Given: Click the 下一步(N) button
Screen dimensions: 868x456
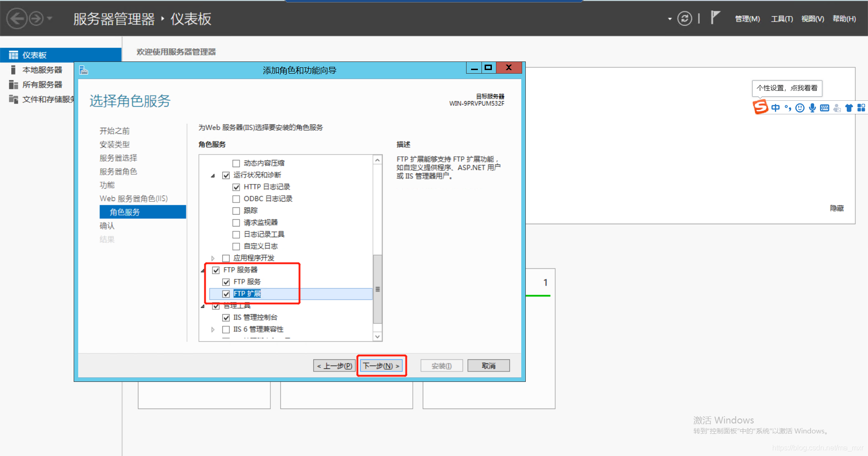Looking at the screenshot, I should [381, 365].
